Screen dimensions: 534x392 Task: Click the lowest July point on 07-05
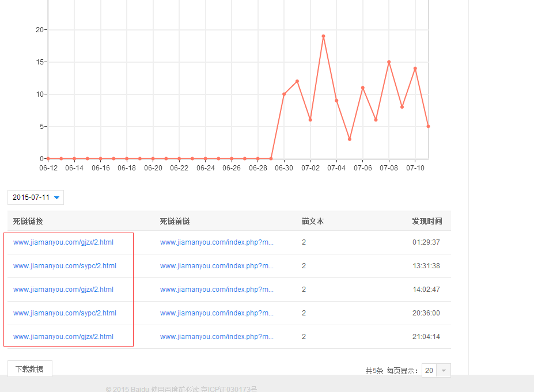tap(350, 139)
